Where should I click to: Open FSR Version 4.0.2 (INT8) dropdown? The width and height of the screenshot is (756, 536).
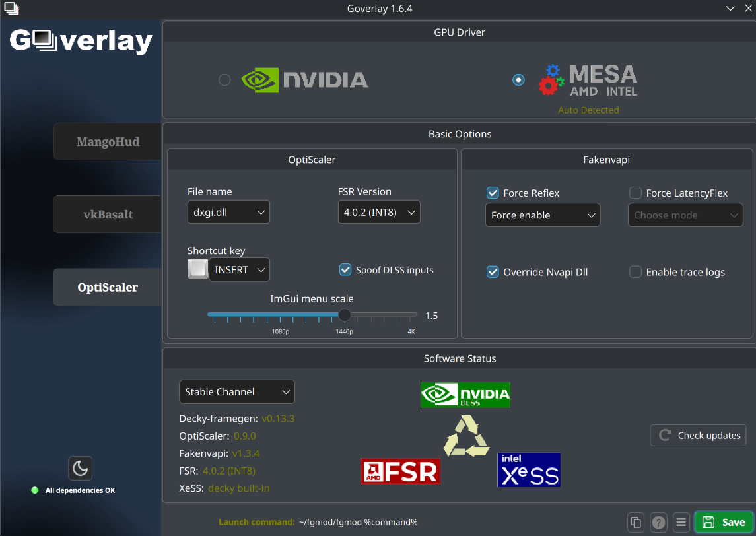coord(379,212)
